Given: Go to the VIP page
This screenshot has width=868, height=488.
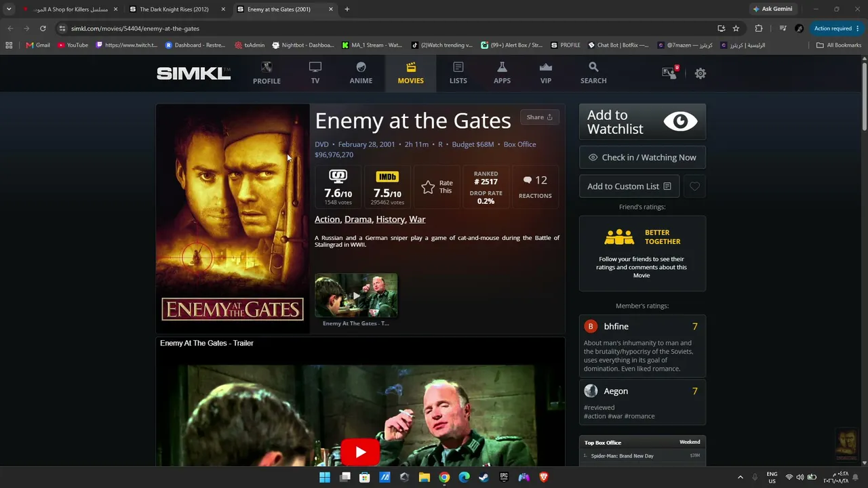Looking at the screenshot, I should pos(546,73).
